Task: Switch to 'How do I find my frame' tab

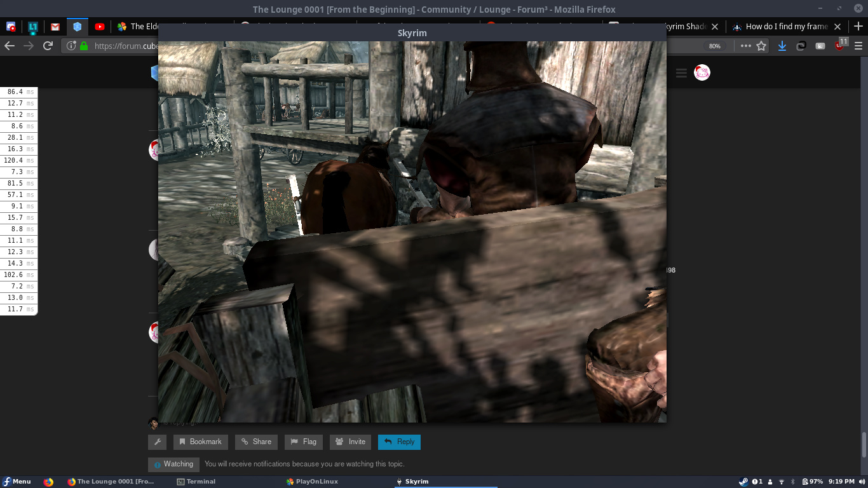Action: coord(787,27)
